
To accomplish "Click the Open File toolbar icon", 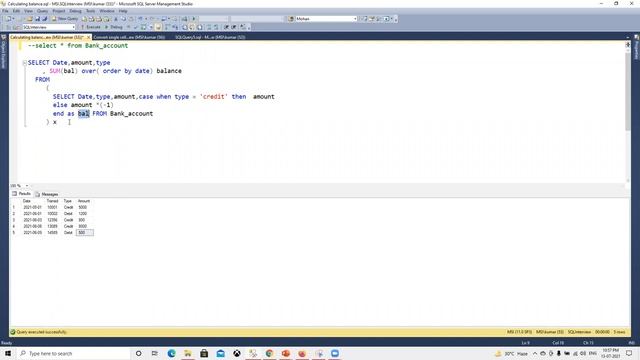I will (30, 19).
